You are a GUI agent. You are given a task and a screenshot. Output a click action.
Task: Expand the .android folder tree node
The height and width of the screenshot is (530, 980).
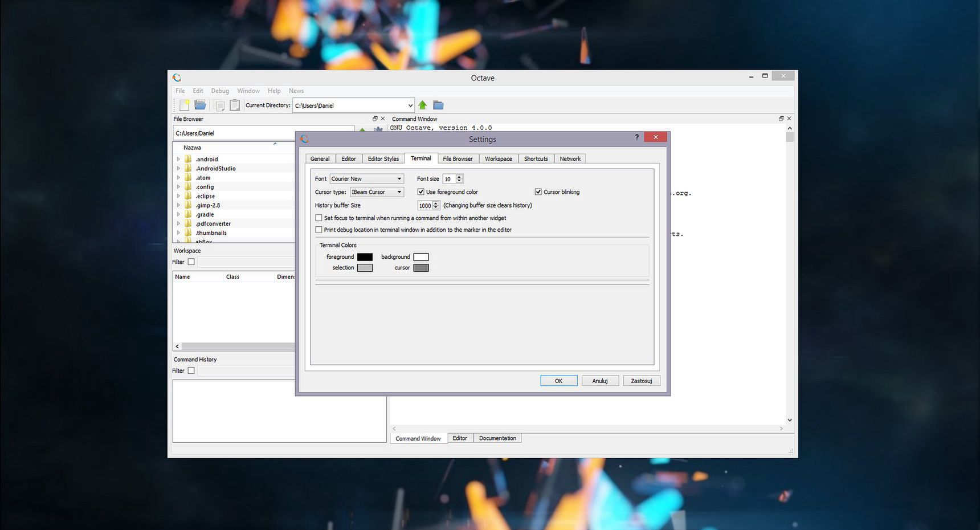tap(178, 160)
